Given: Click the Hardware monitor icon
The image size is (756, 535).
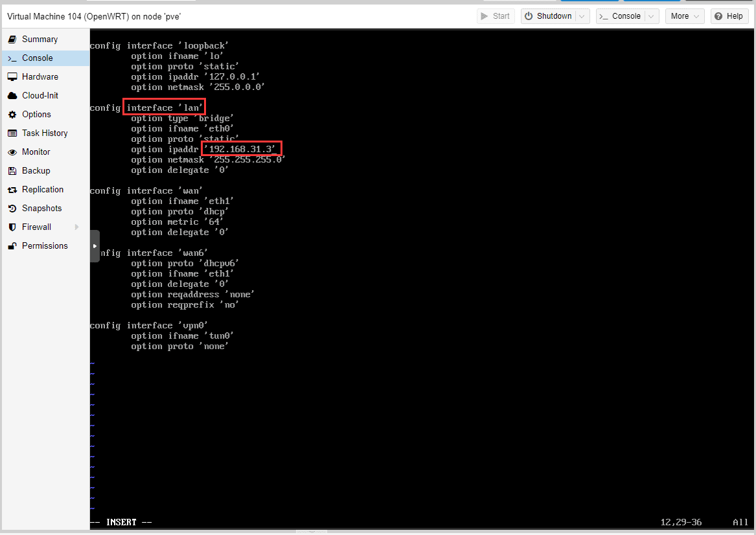Looking at the screenshot, I should click(12, 76).
